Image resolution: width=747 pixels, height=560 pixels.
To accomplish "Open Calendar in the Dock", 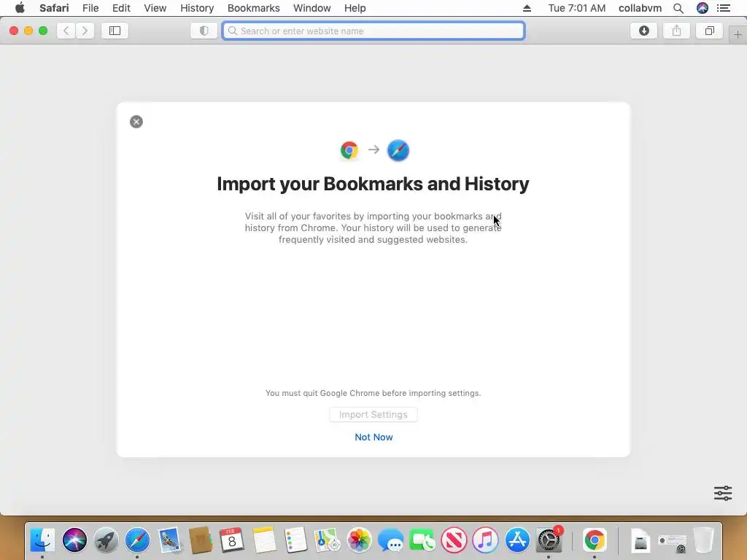I will coord(232,540).
